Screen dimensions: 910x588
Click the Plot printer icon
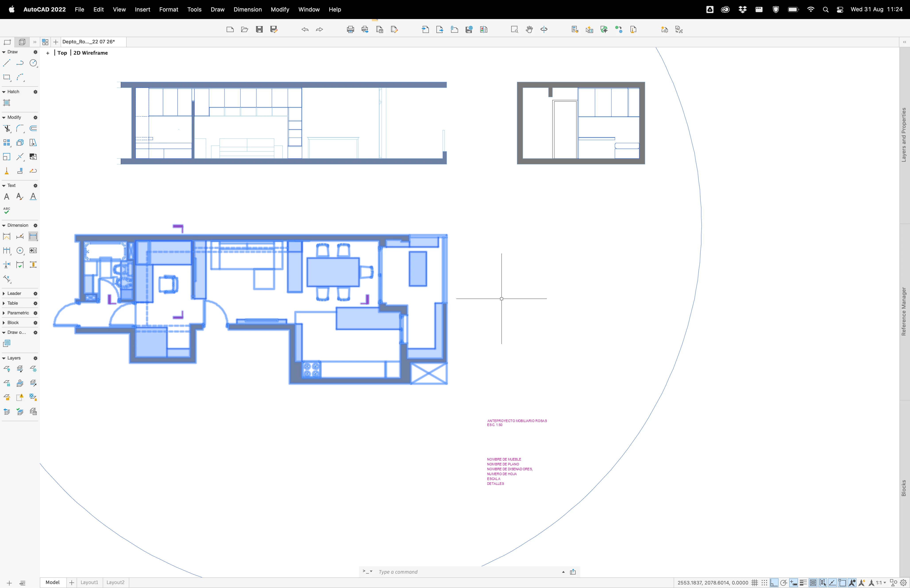pyautogui.click(x=350, y=29)
